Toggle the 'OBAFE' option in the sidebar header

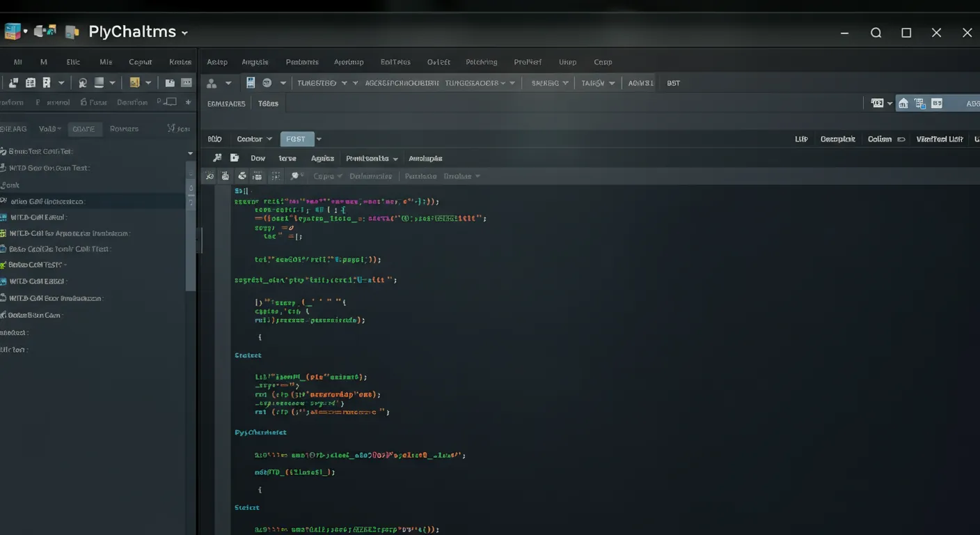coord(84,128)
